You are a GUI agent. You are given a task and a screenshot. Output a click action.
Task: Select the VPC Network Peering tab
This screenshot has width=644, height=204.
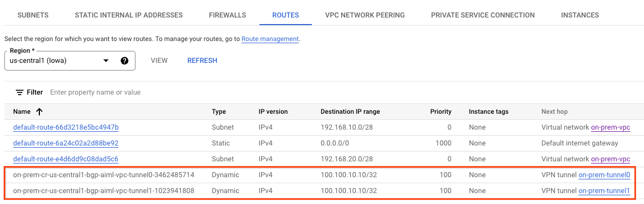coord(365,15)
